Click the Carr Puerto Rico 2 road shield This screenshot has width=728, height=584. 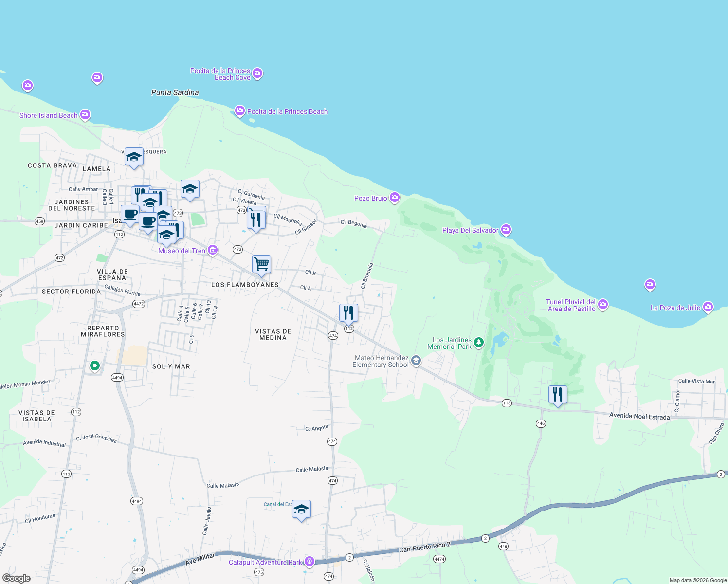pos(486,538)
